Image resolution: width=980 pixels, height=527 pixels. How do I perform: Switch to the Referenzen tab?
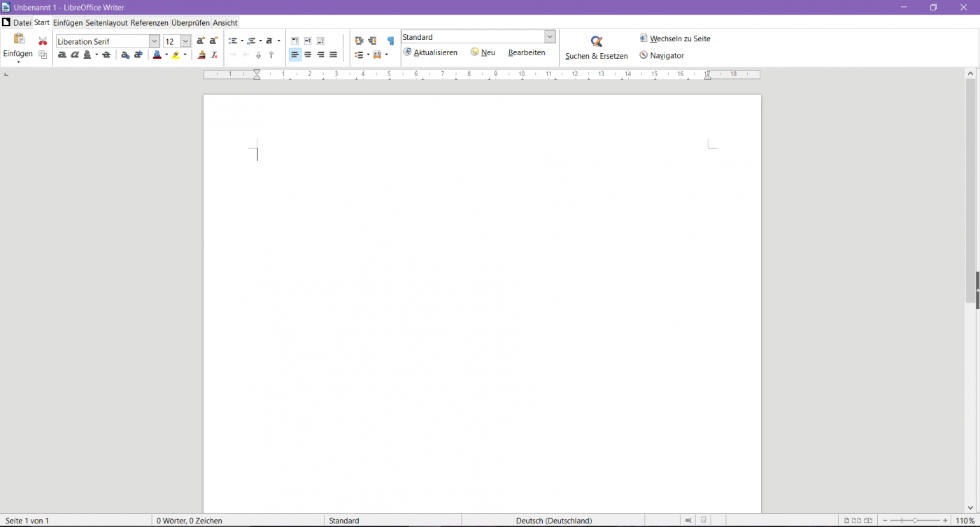point(150,22)
